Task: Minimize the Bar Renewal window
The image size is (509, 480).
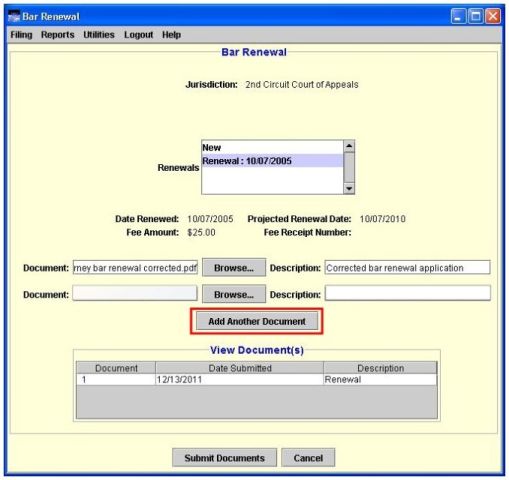Action: (458, 16)
